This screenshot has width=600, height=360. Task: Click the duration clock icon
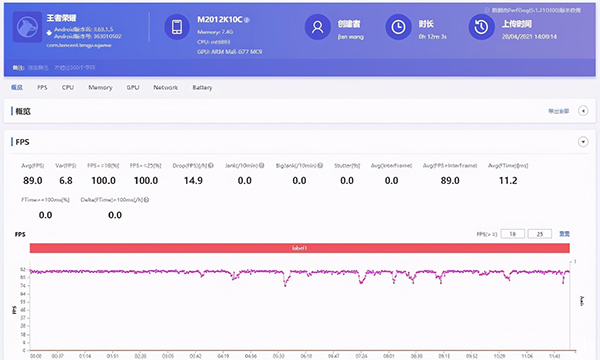click(x=398, y=27)
